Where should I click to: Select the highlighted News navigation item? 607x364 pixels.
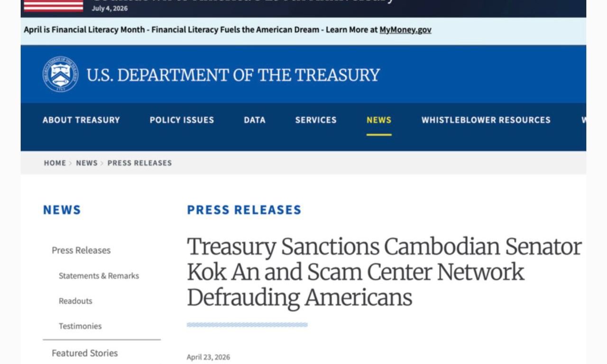click(379, 120)
